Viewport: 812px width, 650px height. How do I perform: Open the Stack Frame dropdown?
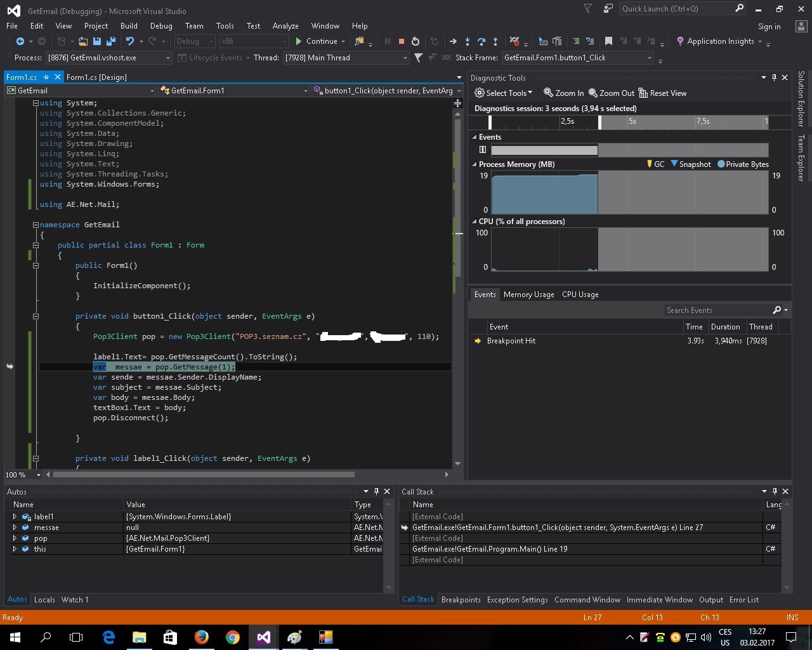[649, 58]
